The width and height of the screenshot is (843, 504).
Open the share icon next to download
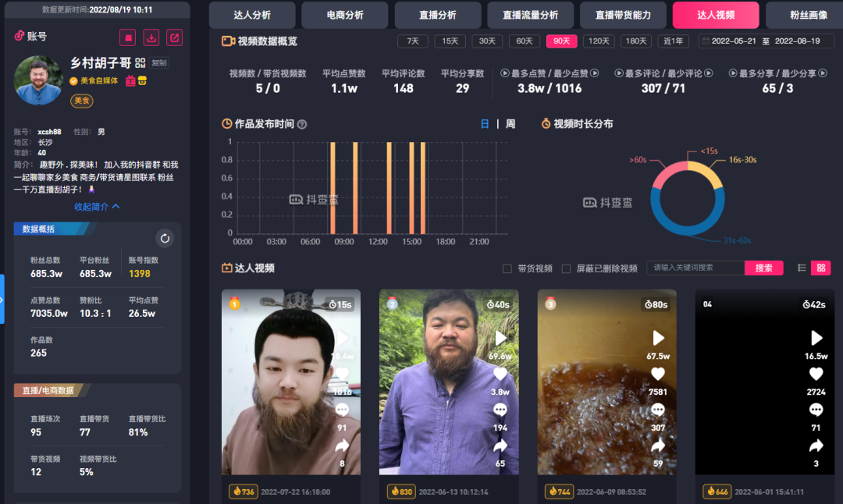tap(174, 37)
